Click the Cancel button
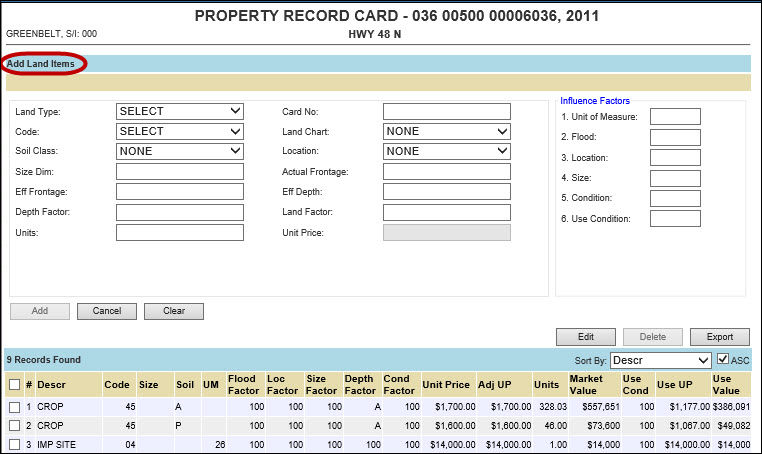The image size is (762, 454). [x=107, y=311]
